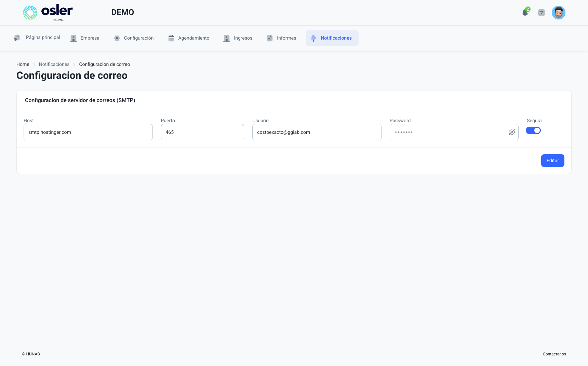Disable the Segura secure switch
This screenshot has height=366, width=588.
click(x=533, y=130)
